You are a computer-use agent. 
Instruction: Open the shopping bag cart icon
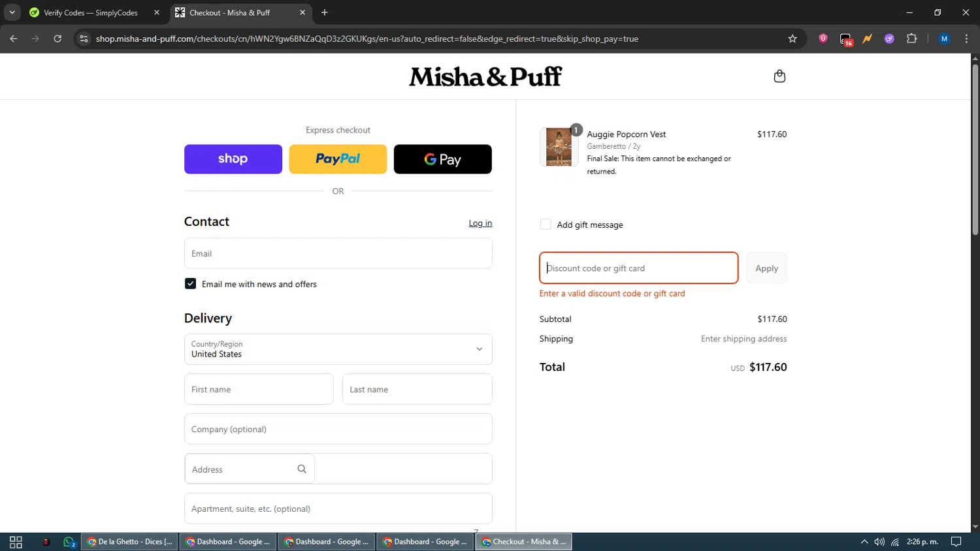tap(779, 76)
